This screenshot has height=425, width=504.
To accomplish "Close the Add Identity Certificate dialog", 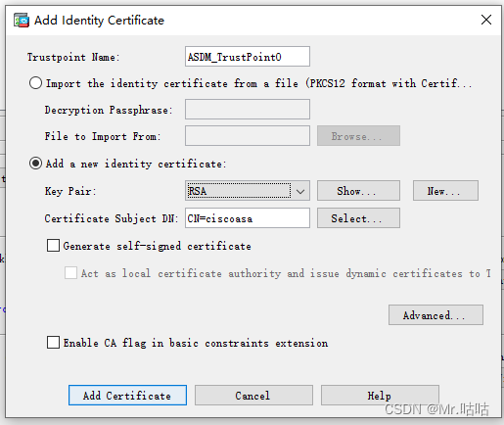I will click(486, 20).
